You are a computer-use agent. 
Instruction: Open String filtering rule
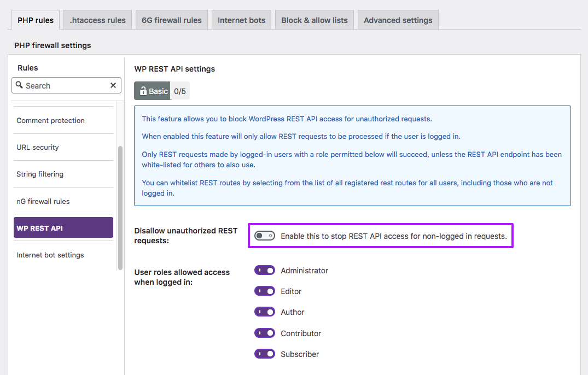click(x=40, y=174)
